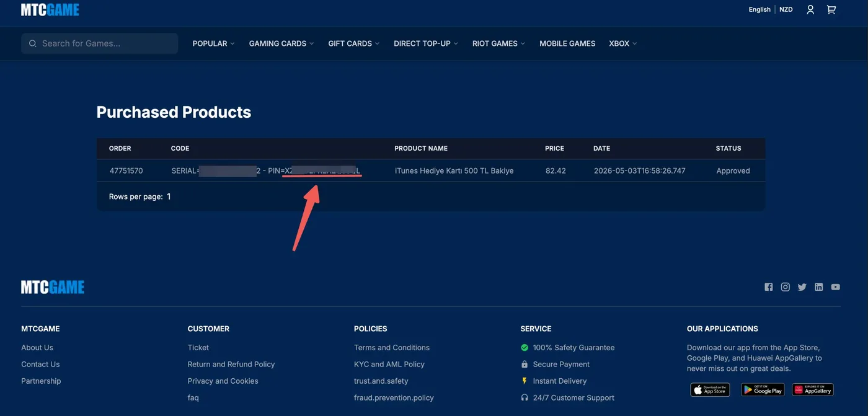Expand the RIOT GAMES menu

499,43
